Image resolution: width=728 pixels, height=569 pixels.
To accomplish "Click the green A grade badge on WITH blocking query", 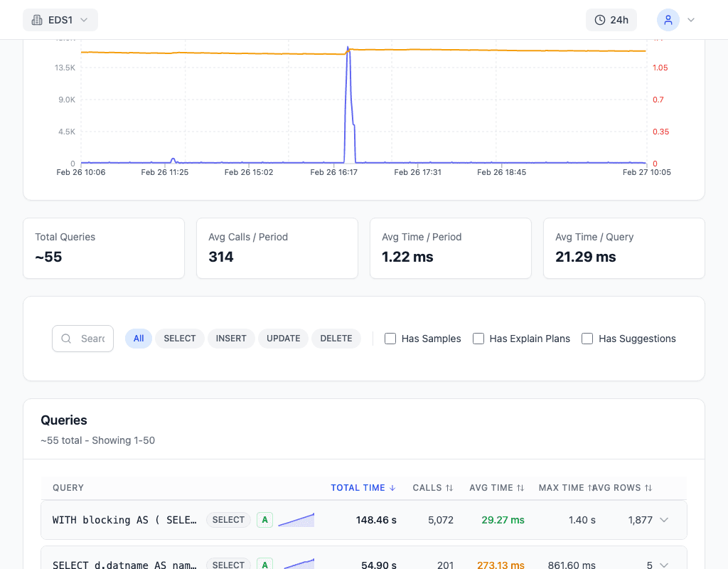I will tap(264, 520).
